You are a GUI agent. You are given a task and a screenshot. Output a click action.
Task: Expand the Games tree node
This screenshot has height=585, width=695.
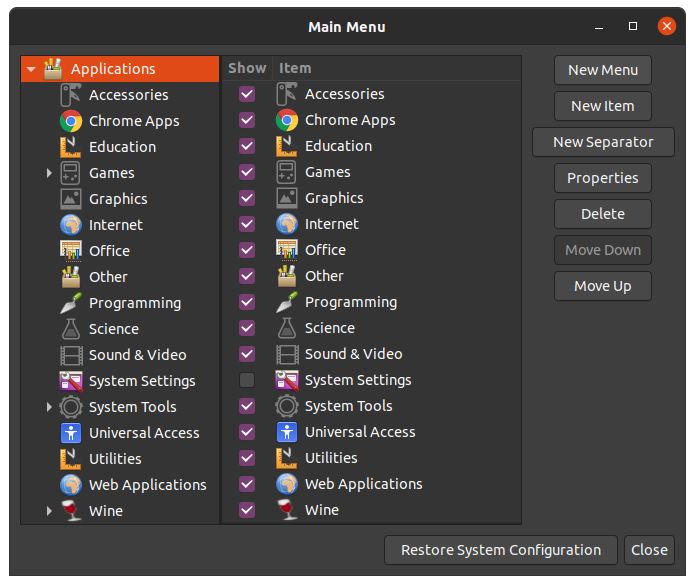(49, 173)
